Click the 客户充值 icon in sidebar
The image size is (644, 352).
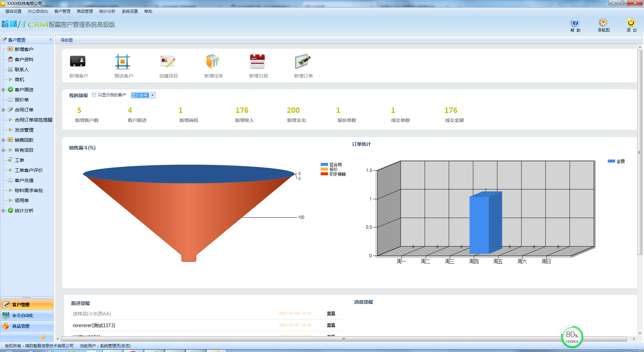pos(10,180)
